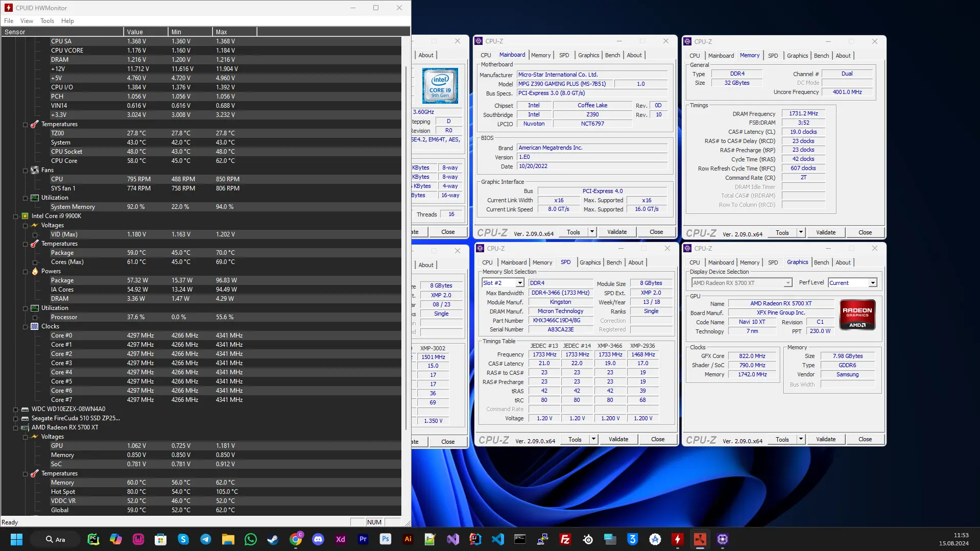The width and height of the screenshot is (980, 551).
Task: Open FileZilla from the taskbar
Action: 565,539
